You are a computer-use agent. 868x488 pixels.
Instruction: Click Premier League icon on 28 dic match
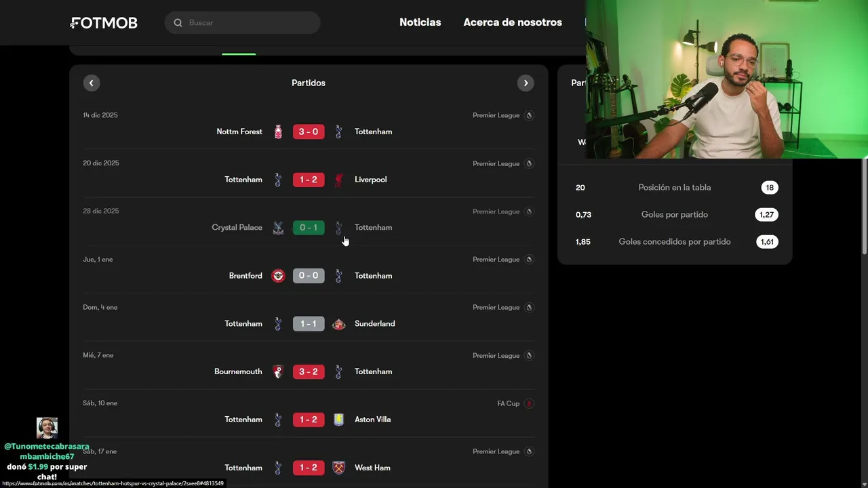pos(529,211)
